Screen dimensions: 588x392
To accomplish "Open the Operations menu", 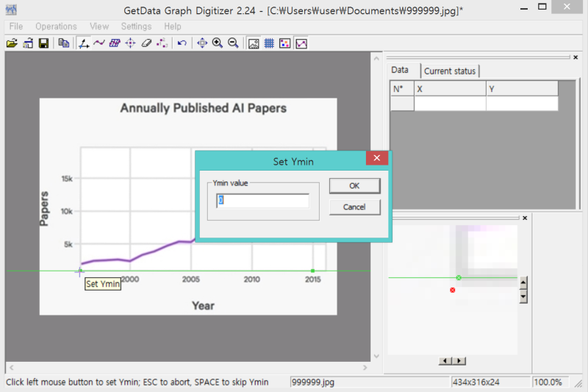I will 57,26.
